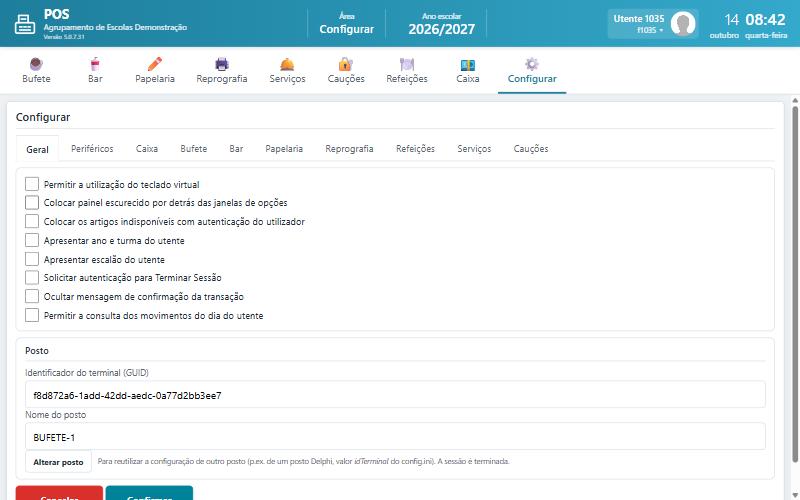Click the Ano escolar 2026/2027 header

tap(441, 24)
